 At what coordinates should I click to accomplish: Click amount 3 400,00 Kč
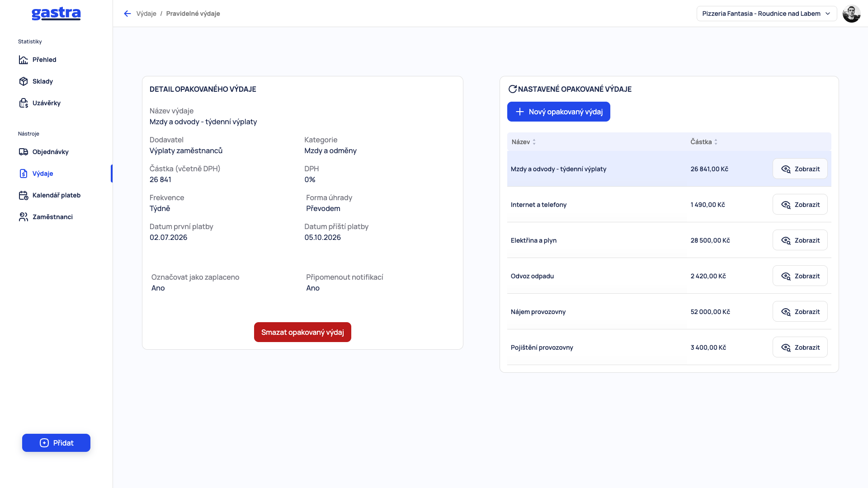click(x=708, y=347)
